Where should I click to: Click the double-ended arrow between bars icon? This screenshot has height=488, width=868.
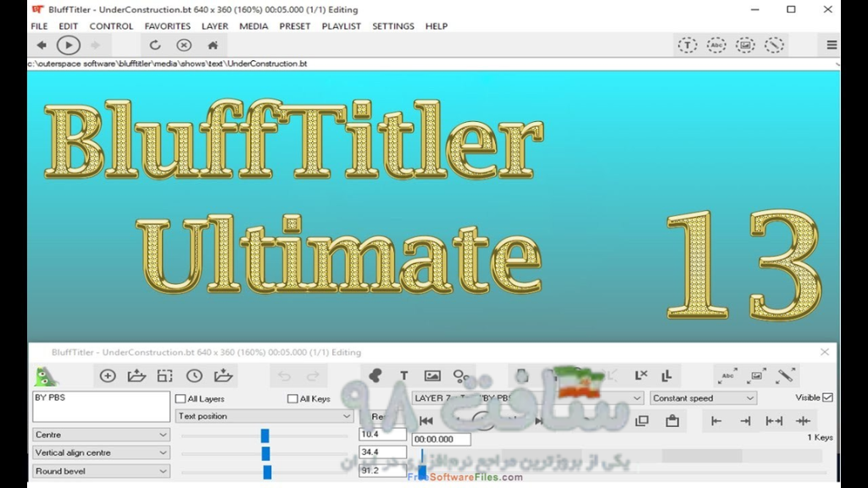pyautogui.click(x=774, y=421)
